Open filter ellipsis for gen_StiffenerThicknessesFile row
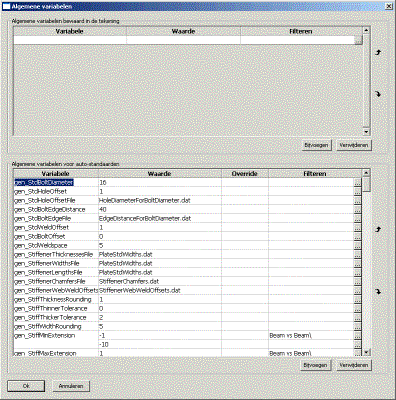396x400 pixels. pos(357,254)
